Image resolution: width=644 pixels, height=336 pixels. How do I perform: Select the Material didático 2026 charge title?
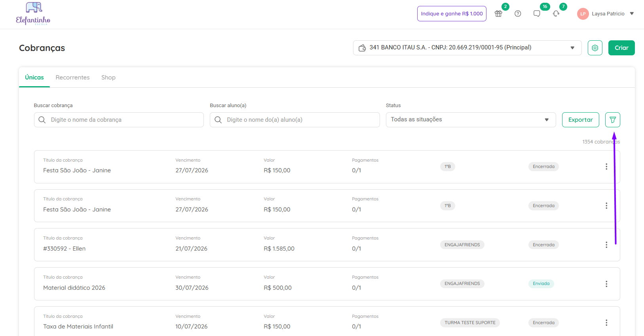click(74, 288)
